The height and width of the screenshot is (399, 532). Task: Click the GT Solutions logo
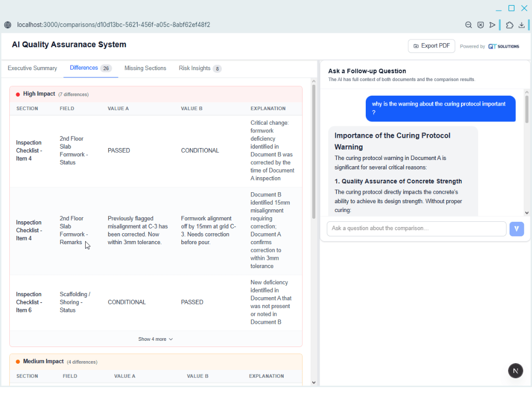coord(503,46)
